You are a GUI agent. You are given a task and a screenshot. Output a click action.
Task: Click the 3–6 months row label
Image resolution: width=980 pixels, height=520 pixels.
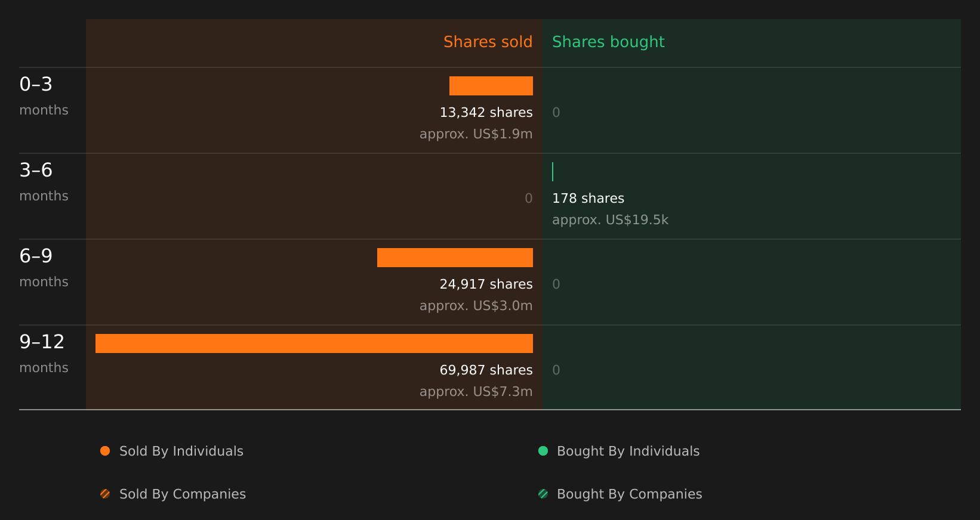[x=44, y=182]
